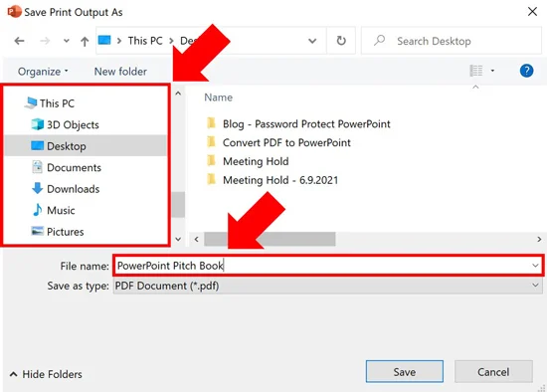The width and height of the screenshot is (547, 392).
Task: Expand the address bar path dropdown
Action: coord(312,41)
